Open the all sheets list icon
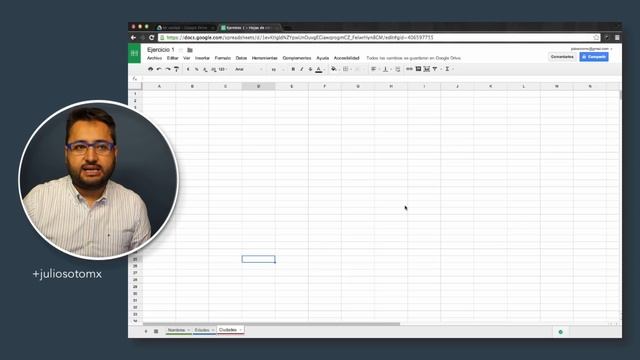Viewport: 640px width, 360px height. (x=156, y=331)
